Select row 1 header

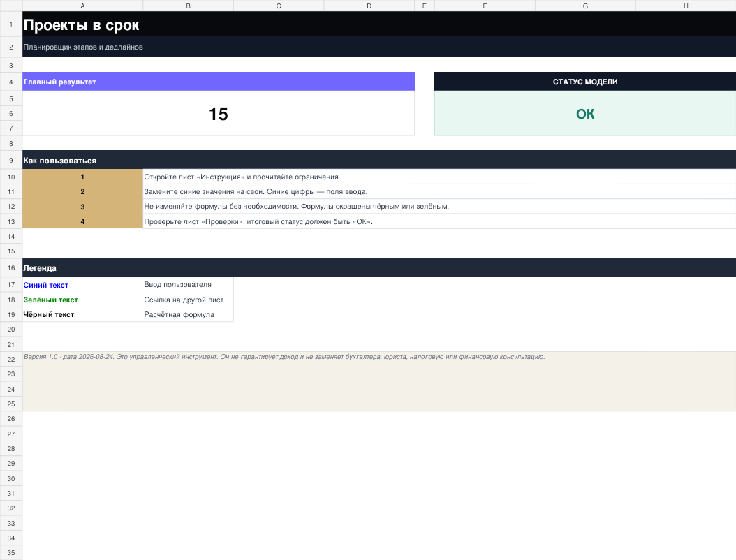(x=11, y=24)
